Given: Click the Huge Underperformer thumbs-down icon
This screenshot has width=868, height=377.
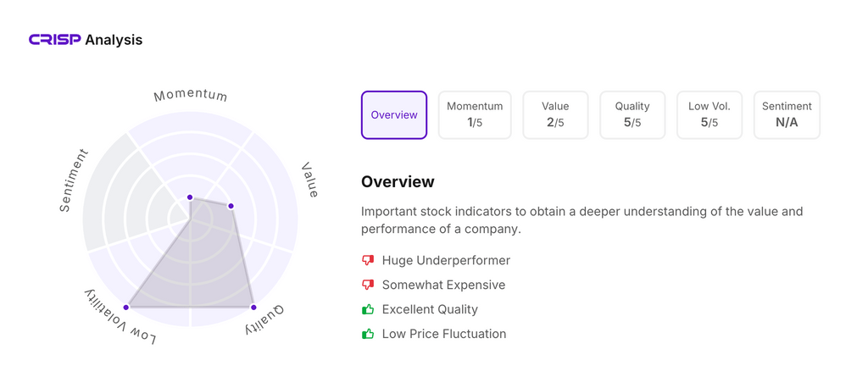Looking at the screenshot, I should (368, 260).
